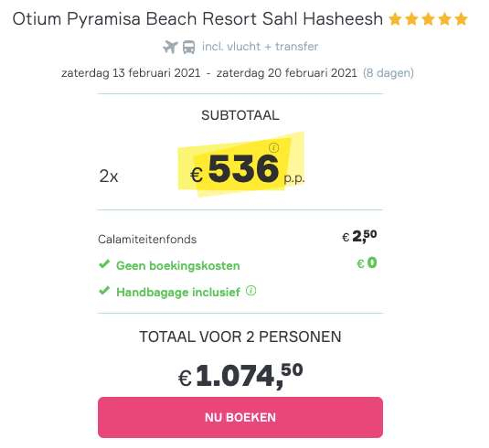This screenshot has width=489, height=448.
Task: Open the Otium Pyramisa Beach Resort title
Action: coord(197,19)
